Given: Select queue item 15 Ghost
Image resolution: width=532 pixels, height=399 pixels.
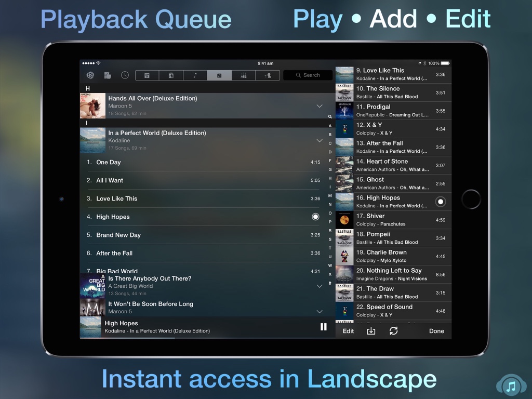Looking at the screenshot, I should [x=394, y=183].
